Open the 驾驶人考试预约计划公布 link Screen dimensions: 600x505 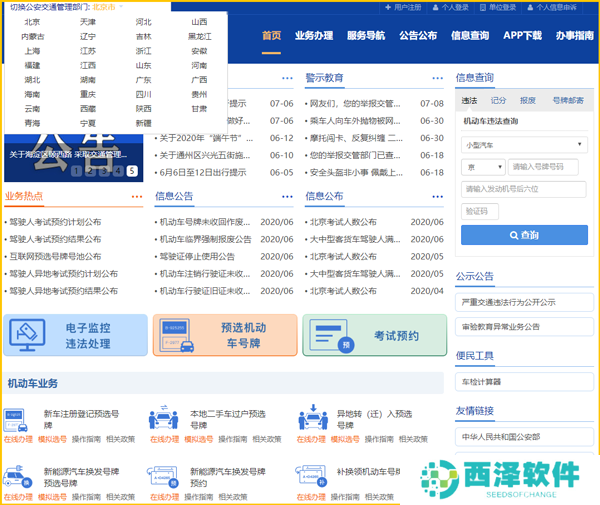[x=55, y=222]
